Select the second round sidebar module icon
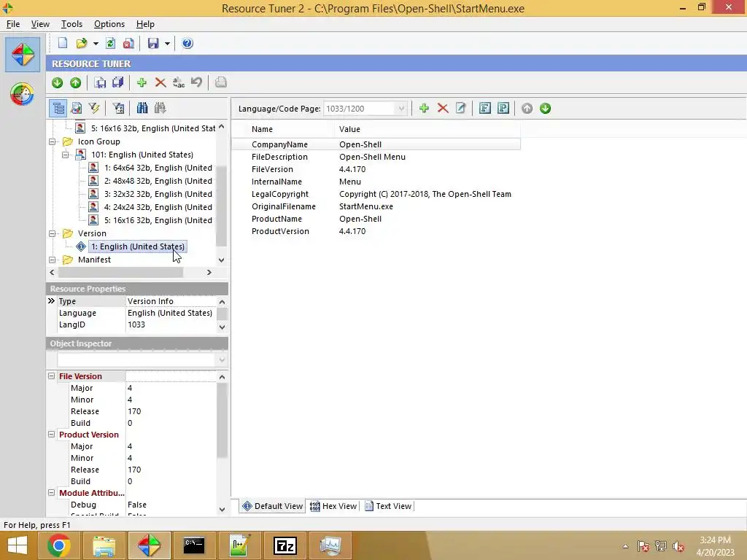747x560 pixels. [23, 94]
